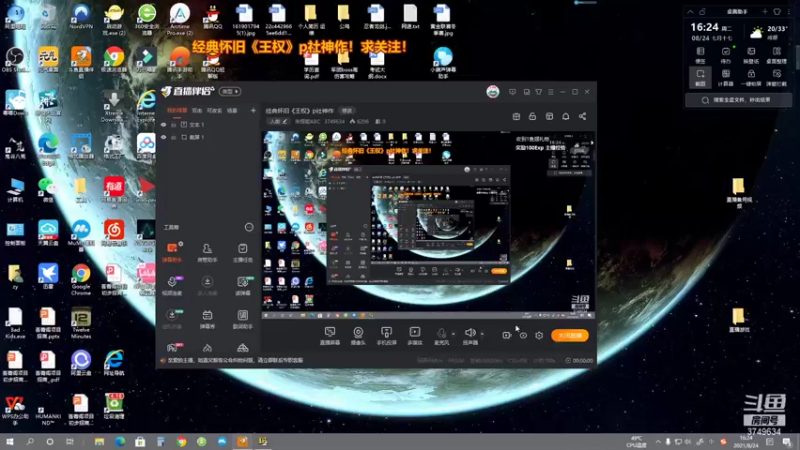Select the 文本 1 source row
This screenshot has width=800, height=450.
click(x=208, y=124)
